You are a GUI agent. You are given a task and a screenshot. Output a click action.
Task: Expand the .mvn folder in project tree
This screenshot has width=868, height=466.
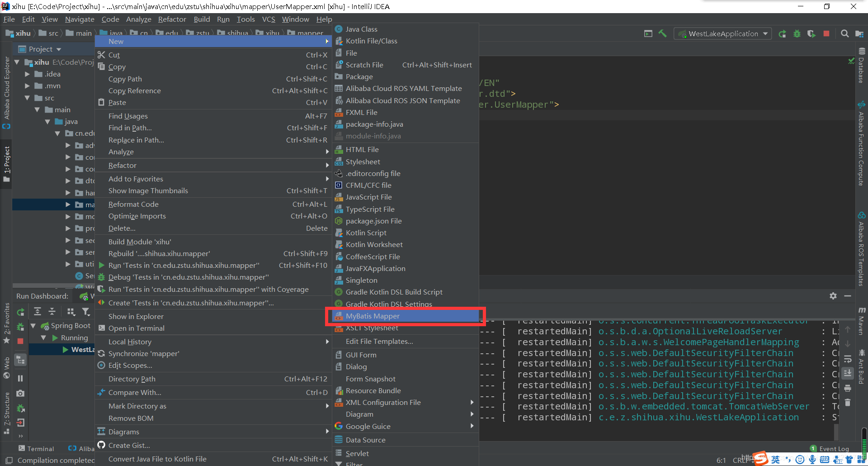[x=27, y=86]
